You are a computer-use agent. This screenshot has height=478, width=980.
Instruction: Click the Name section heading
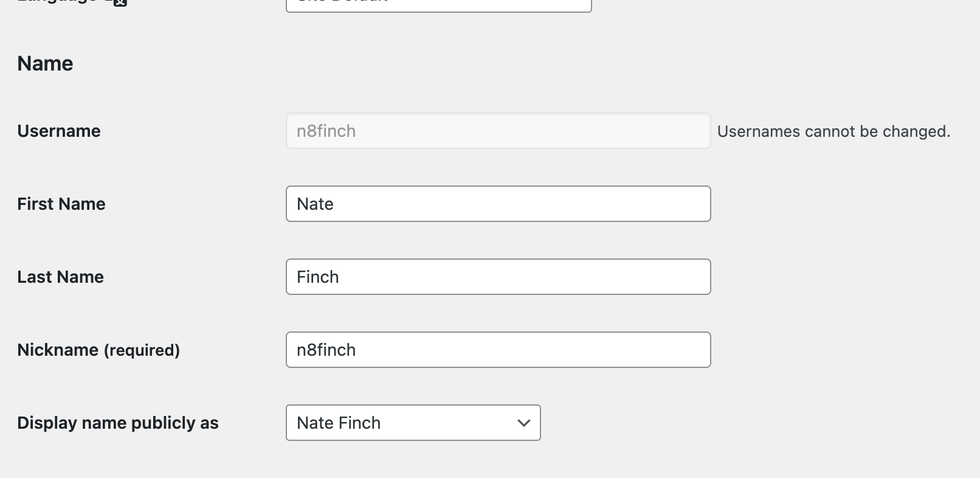46,63
